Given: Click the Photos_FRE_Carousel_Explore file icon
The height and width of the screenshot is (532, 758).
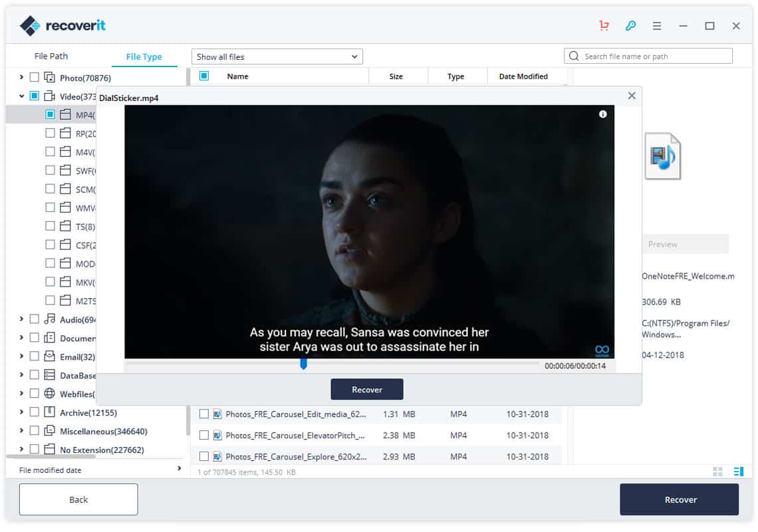Looking at the screenshot, I should [x=217, y=457].
